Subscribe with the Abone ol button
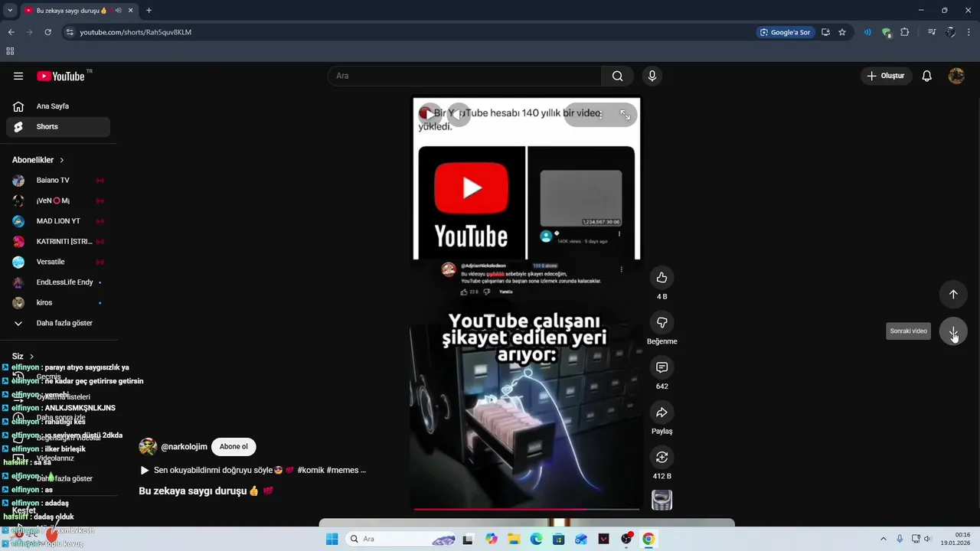This screenshot has width=980, height=551. click(234, 447)
